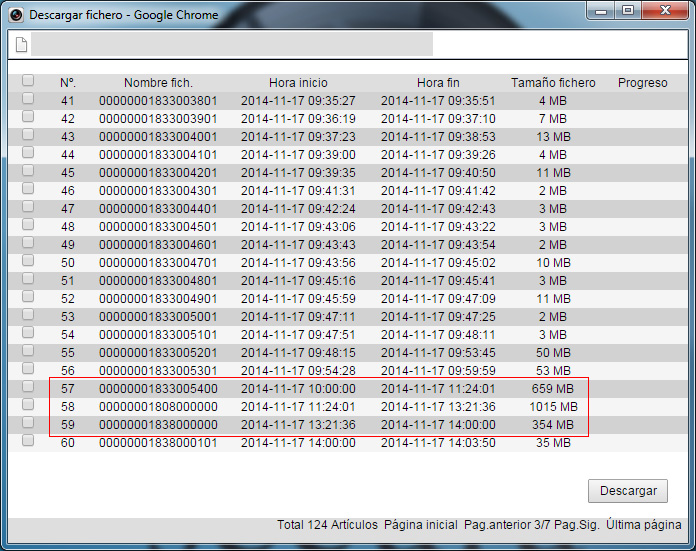Tick the checkbox for row 59
696x551 pixels.
coord(28,422)
